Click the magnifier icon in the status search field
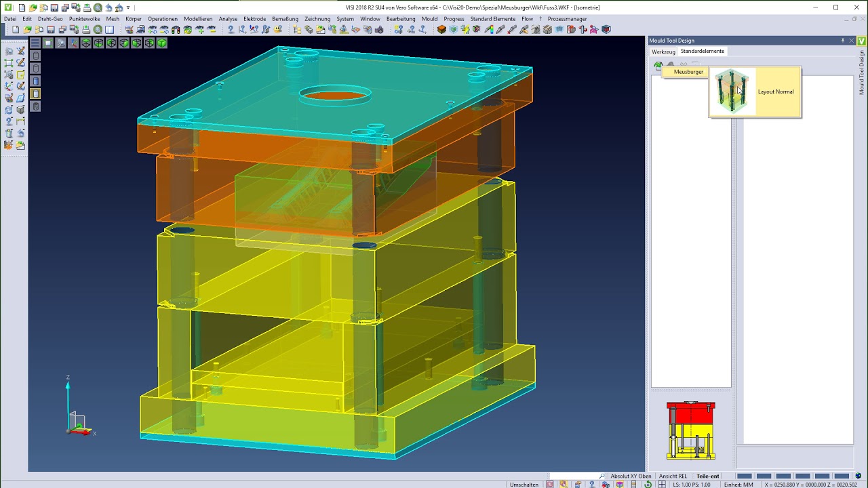This screenshot has width=868, height=488. pos(602,476)
